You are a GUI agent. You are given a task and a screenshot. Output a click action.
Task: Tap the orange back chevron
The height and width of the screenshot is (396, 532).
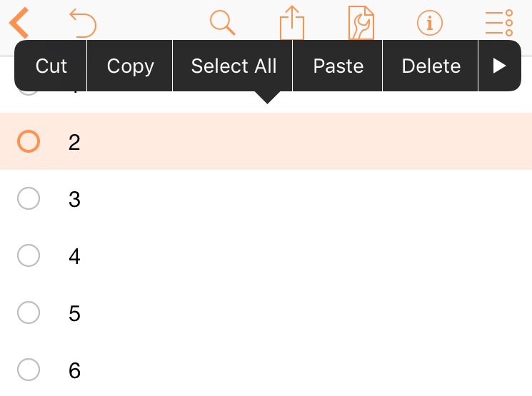click(19, 23)
